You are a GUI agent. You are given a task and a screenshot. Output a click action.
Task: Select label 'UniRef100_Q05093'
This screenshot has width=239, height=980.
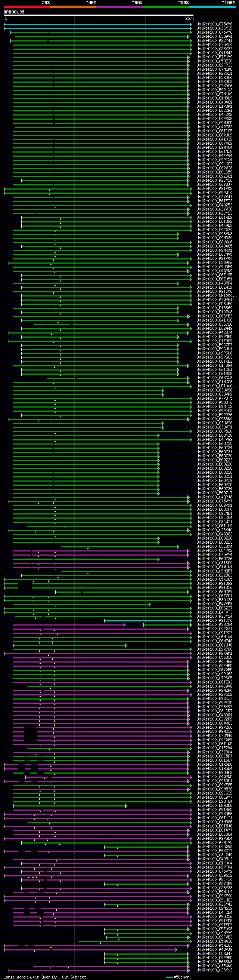pyautogui.click(x=214, y=847)
